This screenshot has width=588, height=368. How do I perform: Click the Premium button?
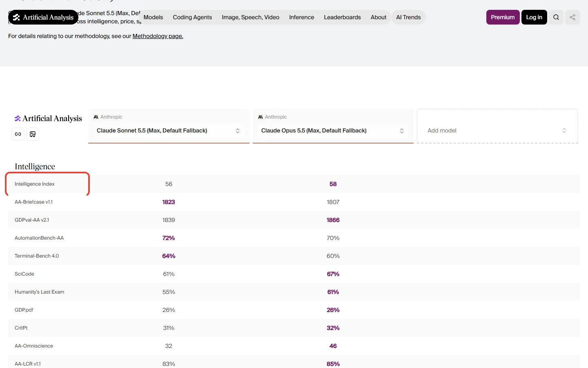(x=503, y=17)
